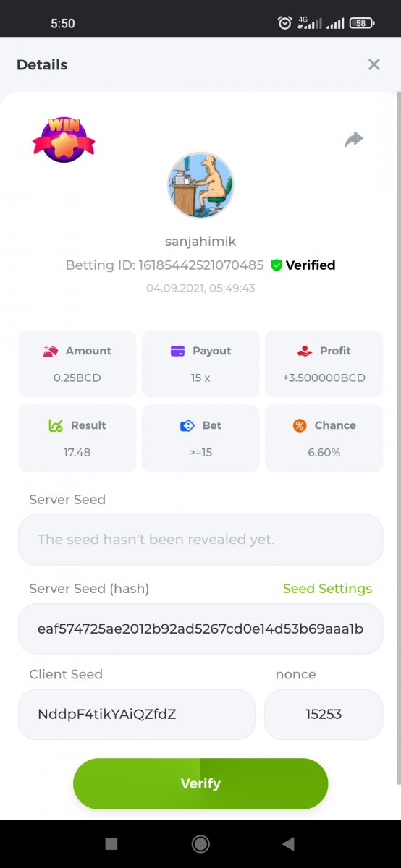
Task: Tap the WIN star badge
Action: (64, 139)
